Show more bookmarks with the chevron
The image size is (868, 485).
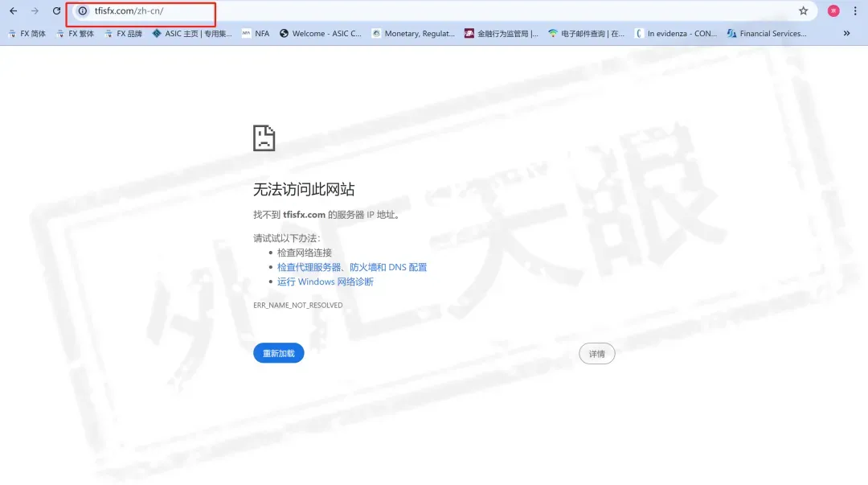pos(846,33)
